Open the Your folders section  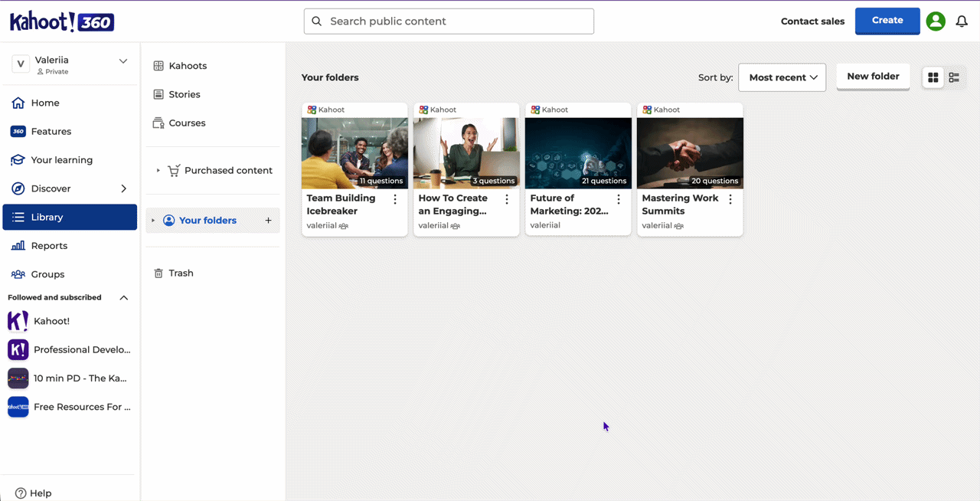tap(207, 221)
